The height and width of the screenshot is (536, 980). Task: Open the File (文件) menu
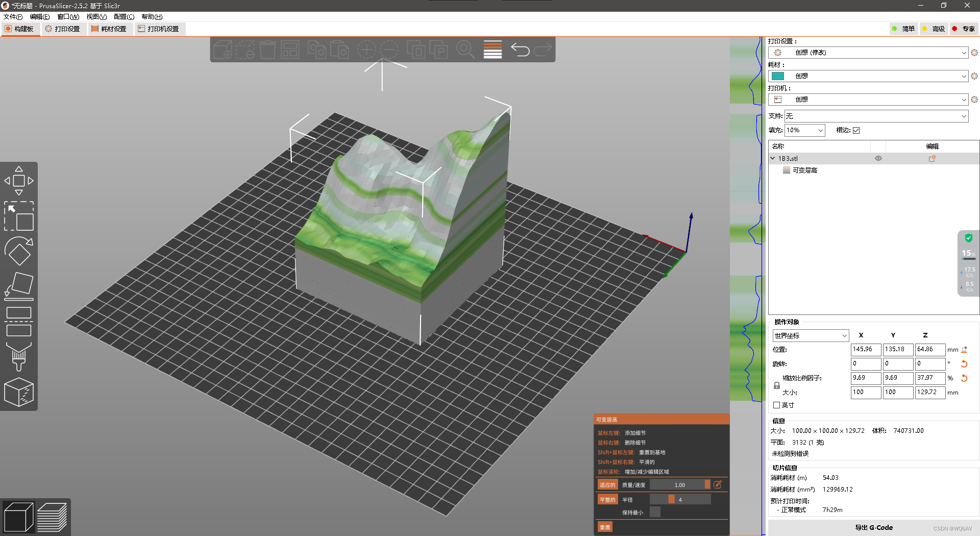(13, 17)
